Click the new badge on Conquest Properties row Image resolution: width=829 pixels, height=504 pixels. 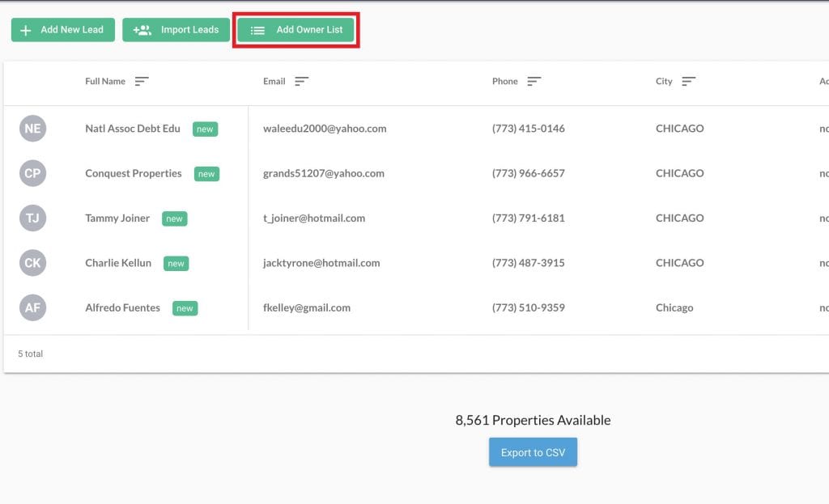(206, 173)
